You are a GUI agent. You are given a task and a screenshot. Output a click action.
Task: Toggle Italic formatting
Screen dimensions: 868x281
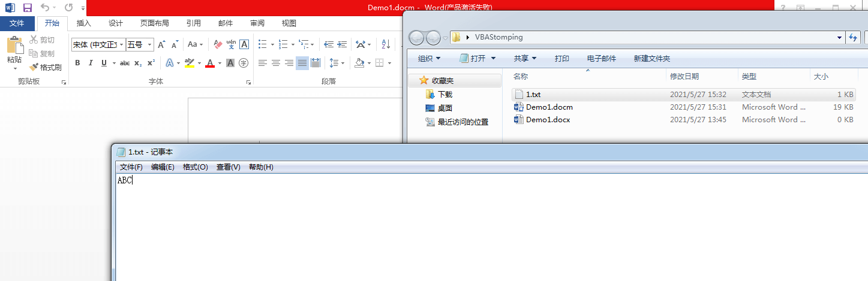pyautogui.click(x=91, y=63)
